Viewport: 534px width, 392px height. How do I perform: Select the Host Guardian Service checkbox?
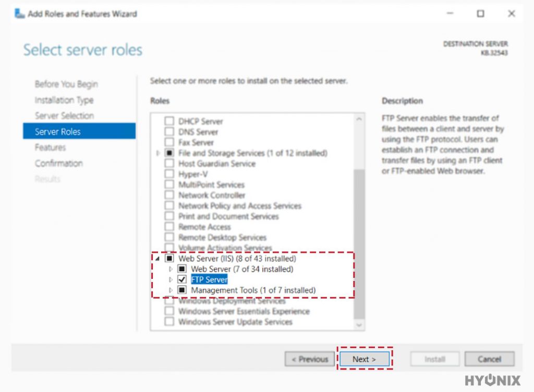pos(169,163)
